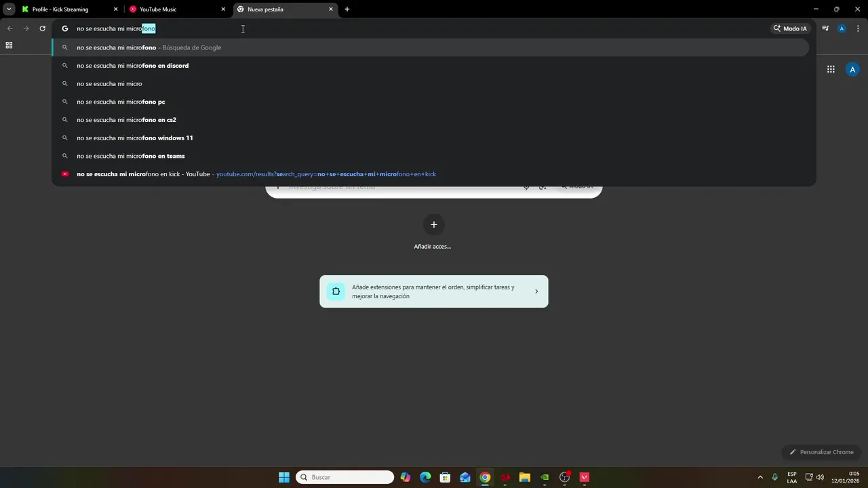Open Microsoft Store from taskbar
This screenshot has height=488, width=868.
point(445,477)
